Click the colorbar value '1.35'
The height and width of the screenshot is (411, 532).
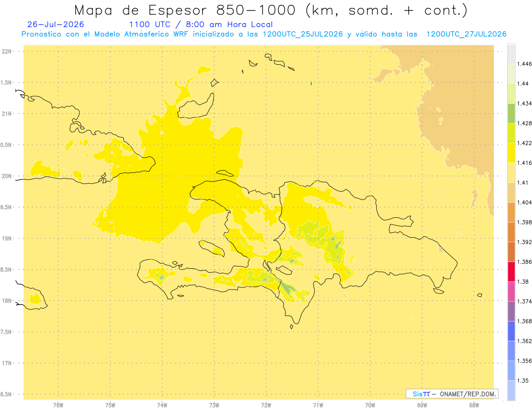coord(523,381)
